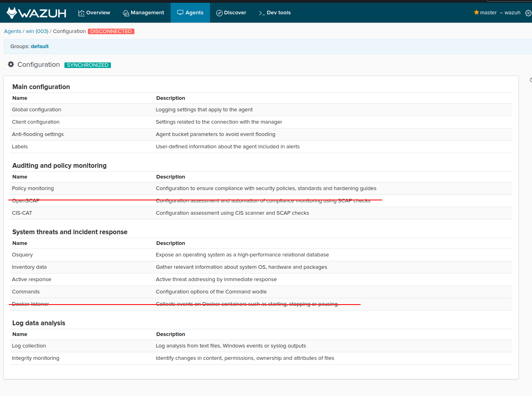Switch to the Management tab
Image resolution: width=532 pixels, height=396 pixels.
point(143,12)
